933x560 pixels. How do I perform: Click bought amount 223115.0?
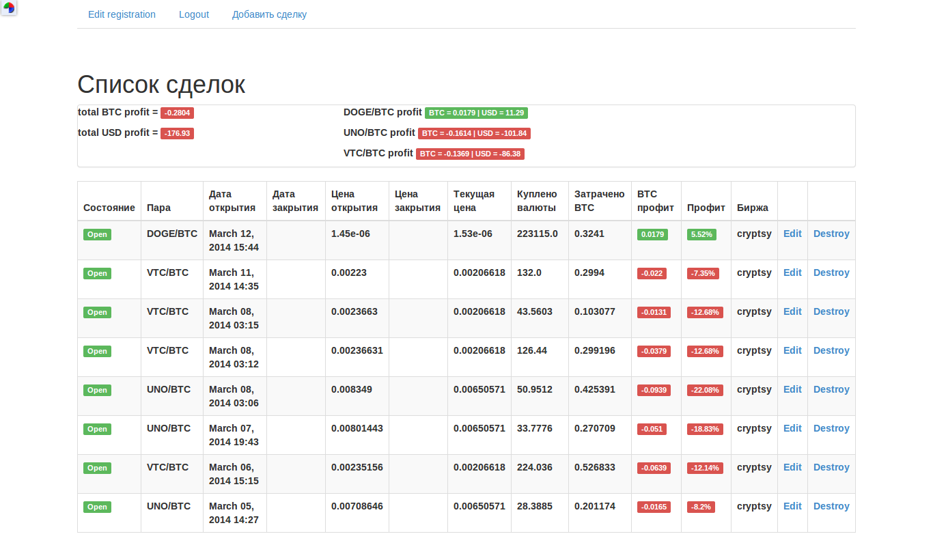[x=538, y=234]
